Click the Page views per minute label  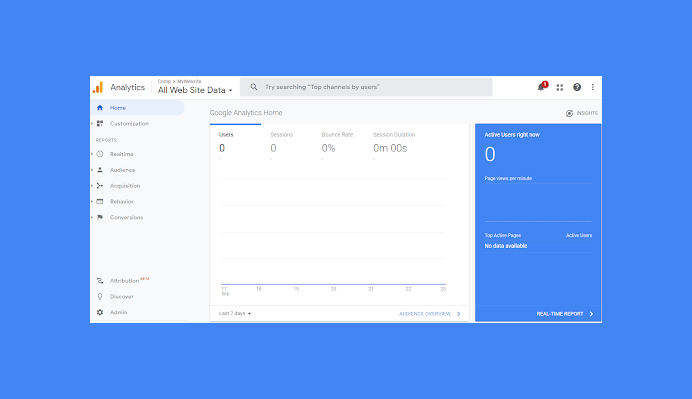coord(508,178)
